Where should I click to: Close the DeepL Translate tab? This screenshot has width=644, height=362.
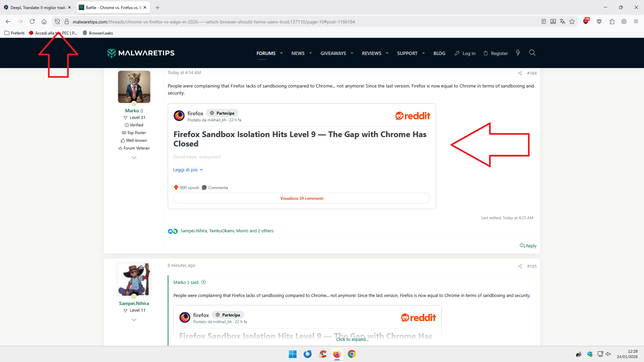69,7
